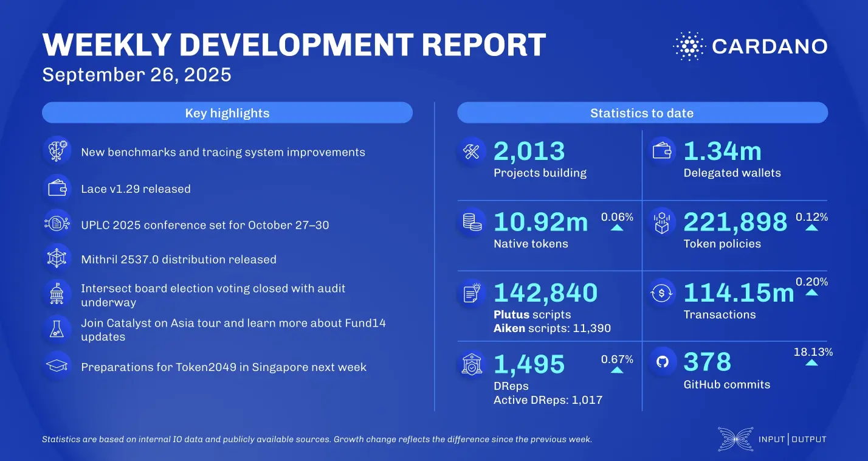
Task: Click the Input Output butterfly logo
Action: [x=735, y=438]
